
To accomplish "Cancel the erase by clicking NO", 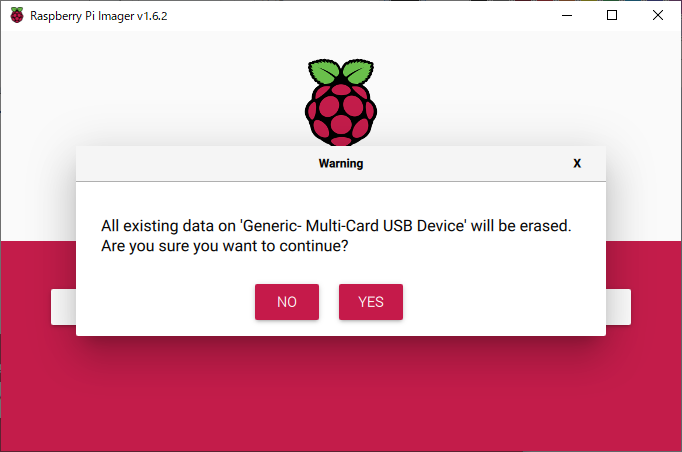I will (x=287, y=302).
